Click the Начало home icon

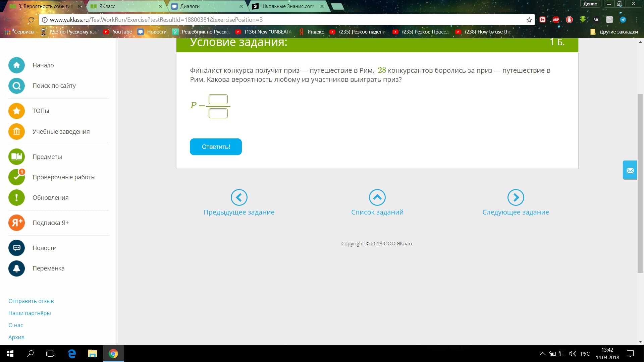pyautogui.click(x=16, y=65)
